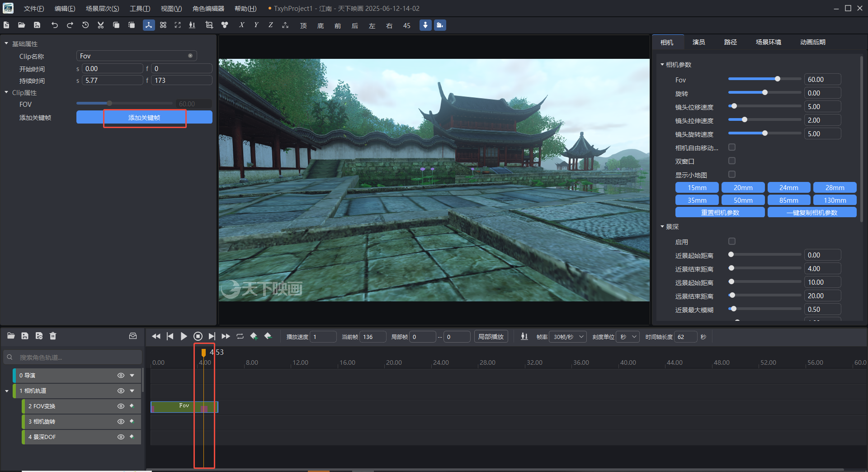Click the inbox tray icon above track search
The image size is (868, 472).
pos(133,336)
